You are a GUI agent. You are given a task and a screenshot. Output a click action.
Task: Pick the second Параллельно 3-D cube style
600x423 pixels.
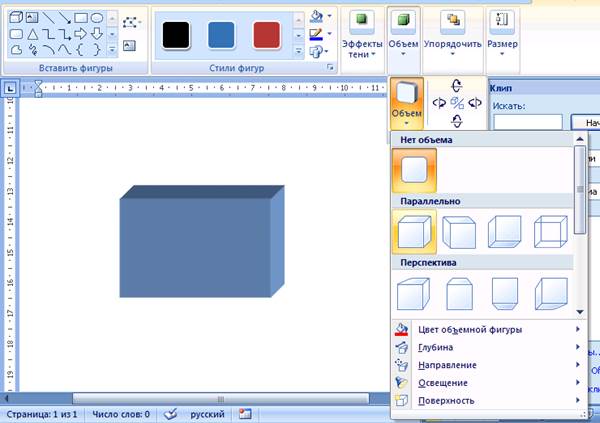coord(459,232)
